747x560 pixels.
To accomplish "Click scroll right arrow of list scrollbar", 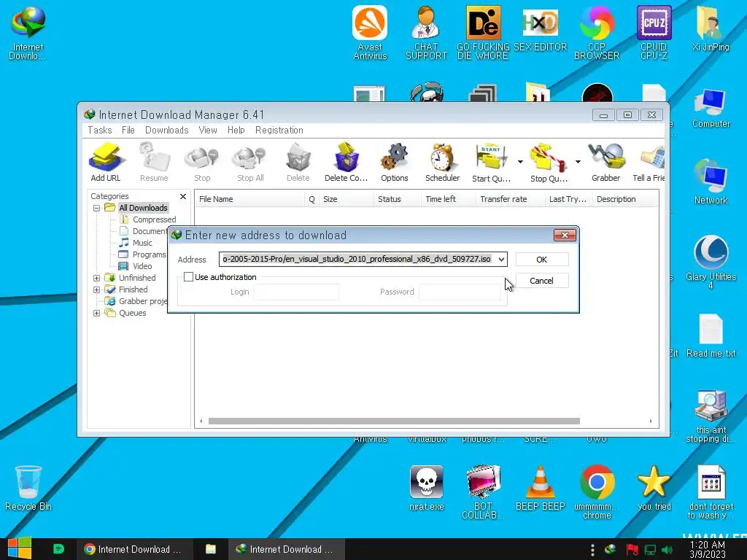I will [x=651, y=421].
